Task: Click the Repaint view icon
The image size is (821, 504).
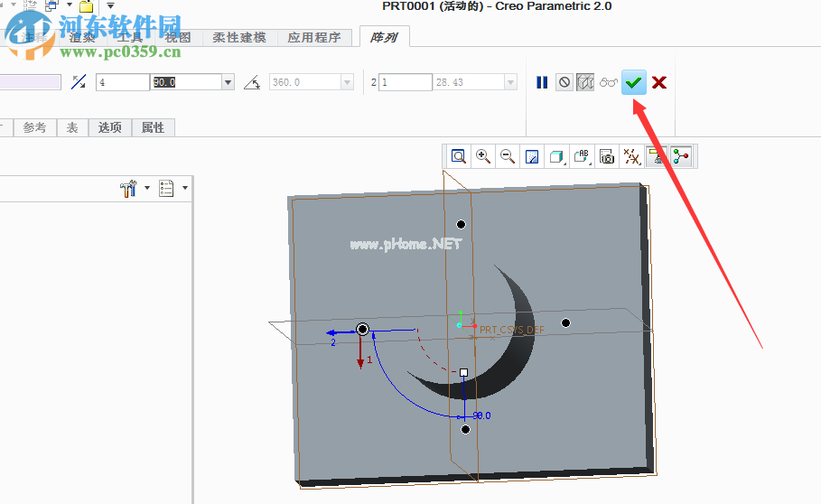Action: coord(533,156)
